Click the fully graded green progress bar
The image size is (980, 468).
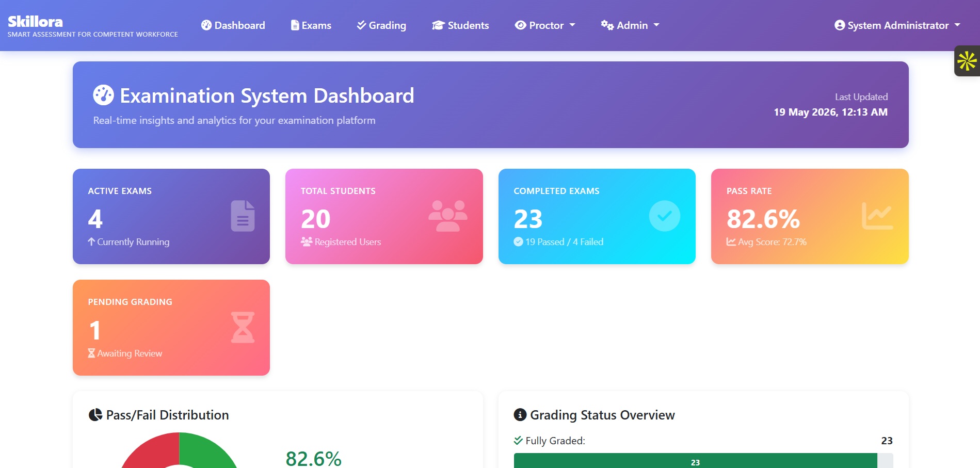click(x=695, y=461)
